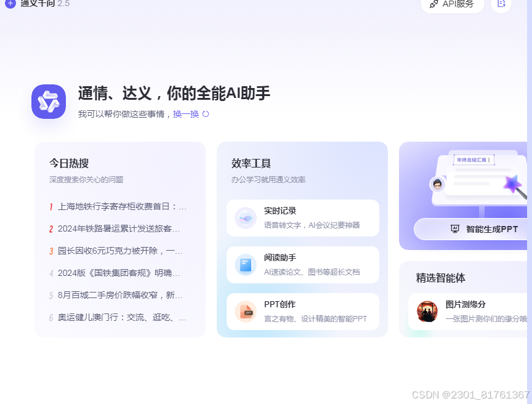Click the 图片测缘分 avatar thumbnail

[x=427, y=312]
